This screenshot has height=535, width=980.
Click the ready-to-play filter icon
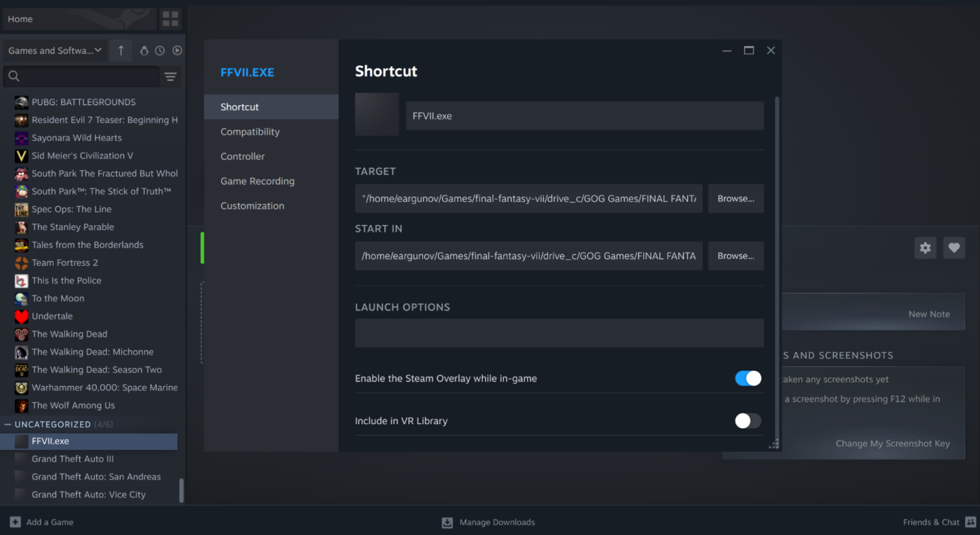click(177, 50)
